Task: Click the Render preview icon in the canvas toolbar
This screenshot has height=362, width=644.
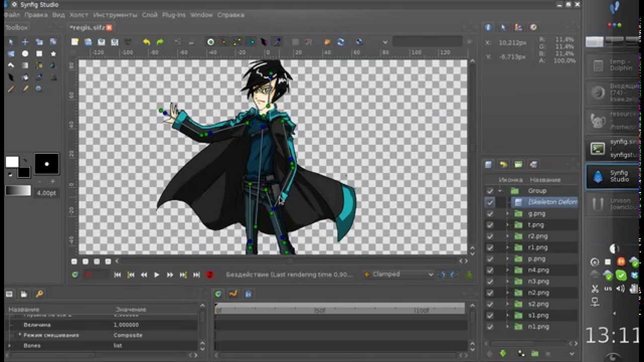Action: pyautogui.click(x=359, y=42)
